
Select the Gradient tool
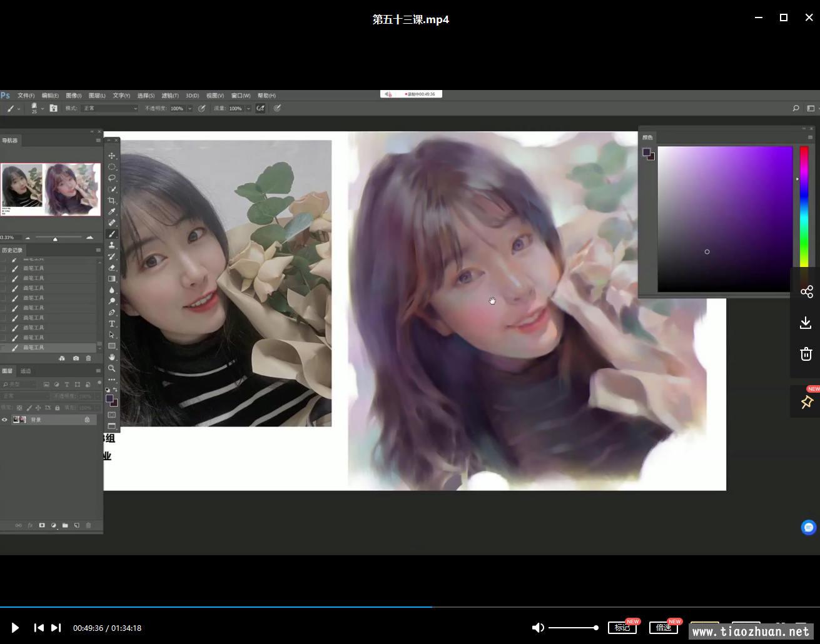(x=112, y=279)
